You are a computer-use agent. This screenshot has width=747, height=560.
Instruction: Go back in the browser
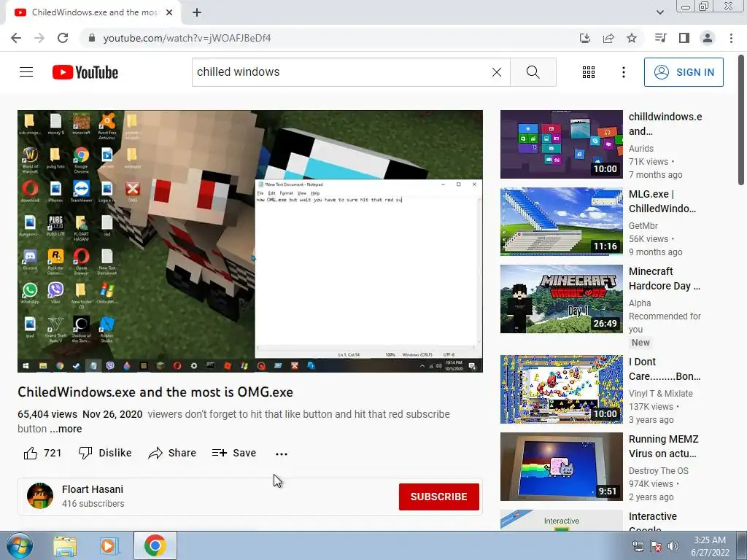point(16,38)
